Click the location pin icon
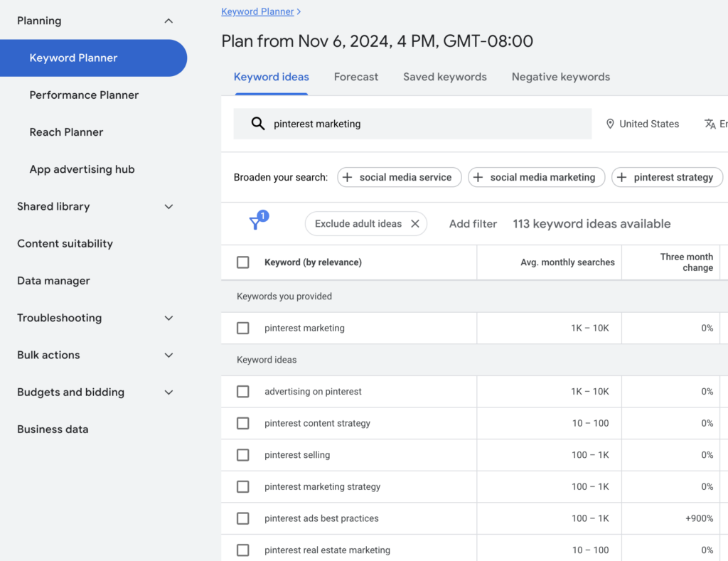 (x=610, y=124)
